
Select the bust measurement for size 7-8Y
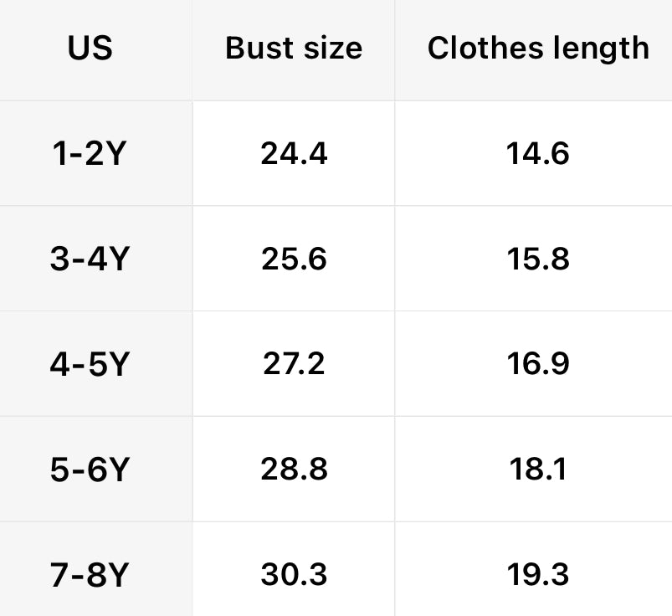294,575
